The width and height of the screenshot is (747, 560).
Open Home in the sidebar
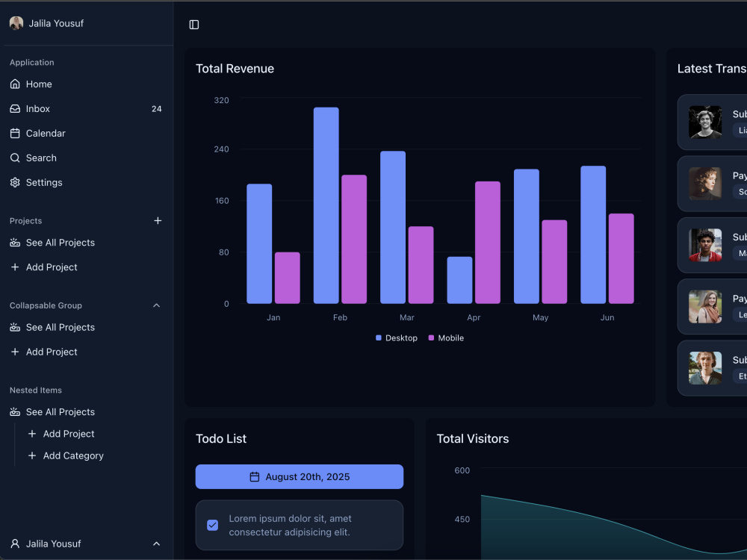click(86, 84)
